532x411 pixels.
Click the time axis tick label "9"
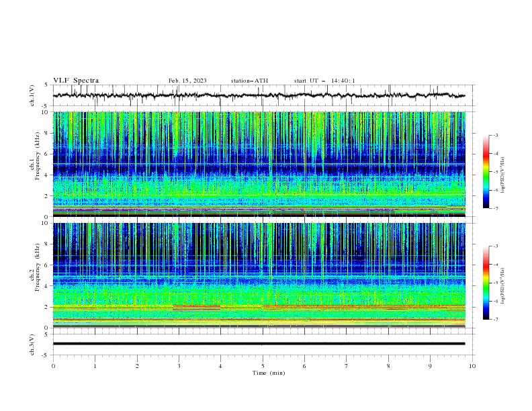coord(431,366)
